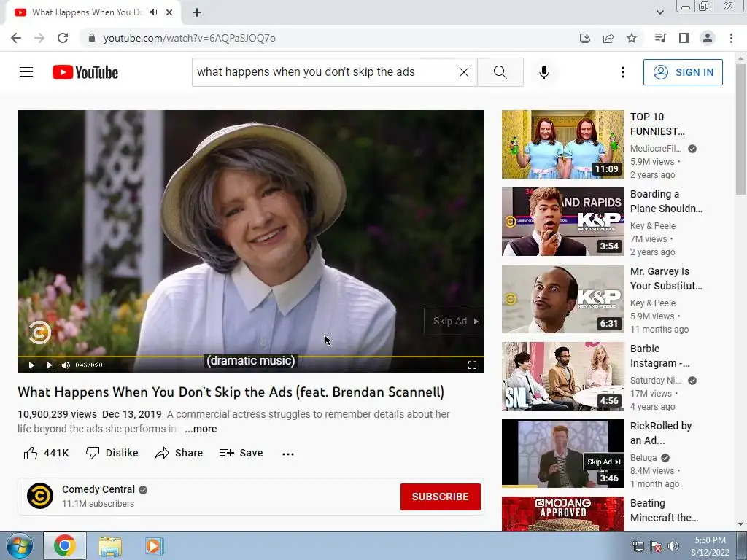Open Windows Media Player from the taskbar

click(153, 545)
